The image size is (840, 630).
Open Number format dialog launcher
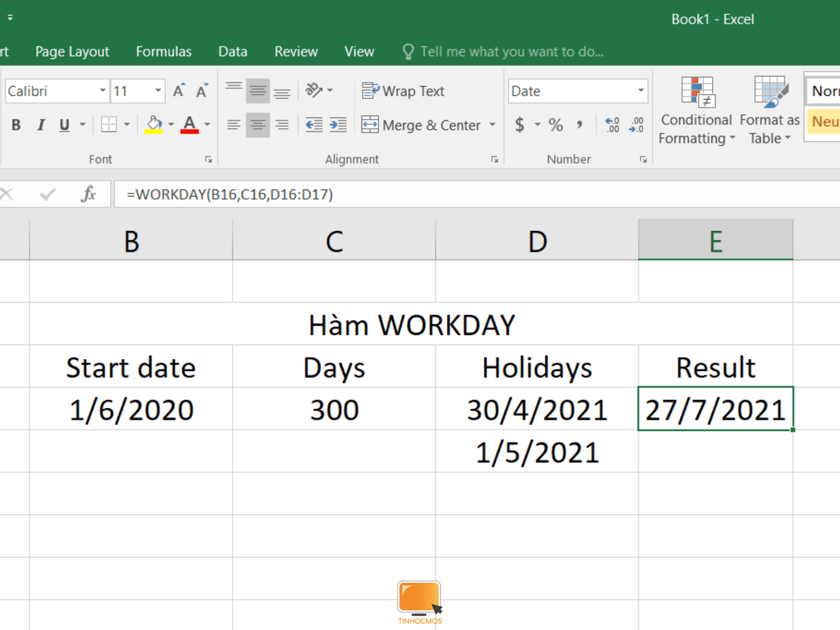coord(643,160)
